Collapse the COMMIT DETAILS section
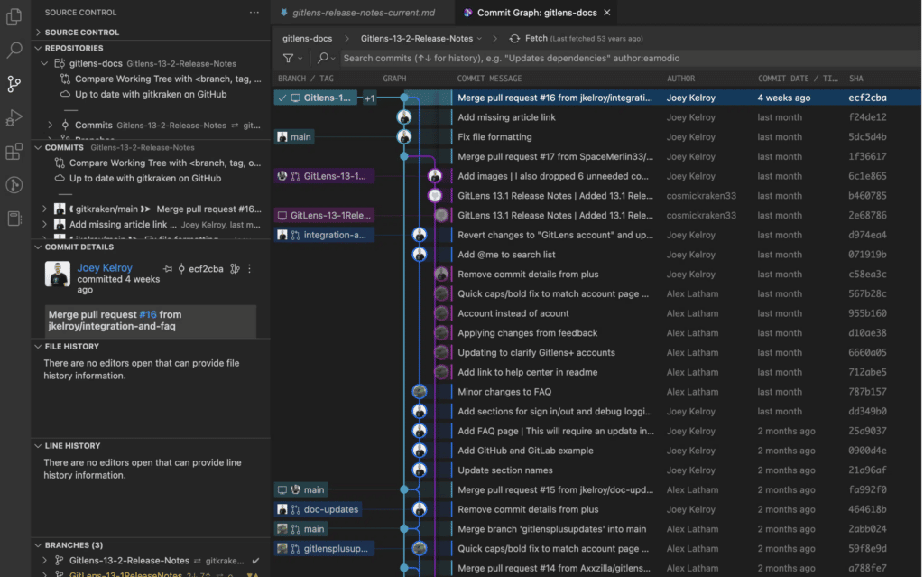 coord(38,247)
